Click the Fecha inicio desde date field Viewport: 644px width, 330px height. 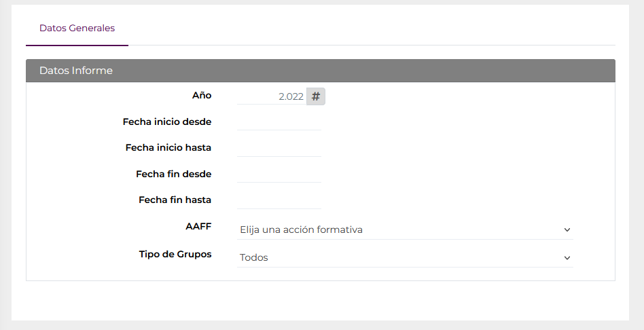click(279, 122)
